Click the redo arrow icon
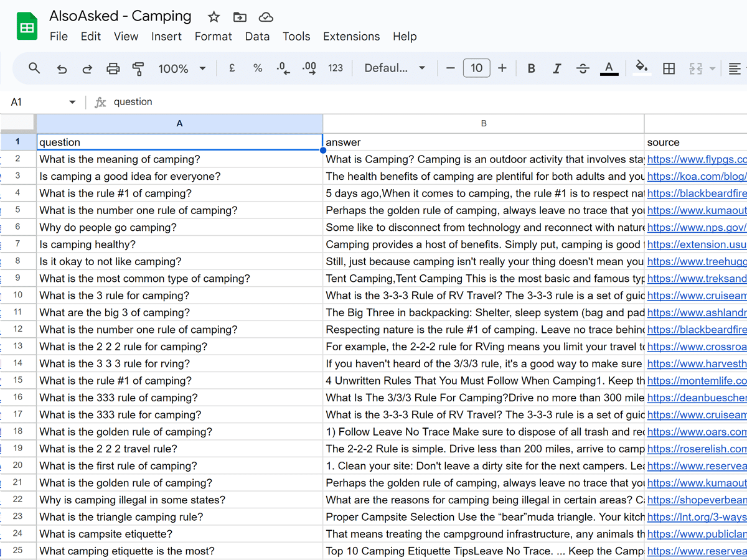This screenshot has height=560, width=747. [x=87, y=68]
